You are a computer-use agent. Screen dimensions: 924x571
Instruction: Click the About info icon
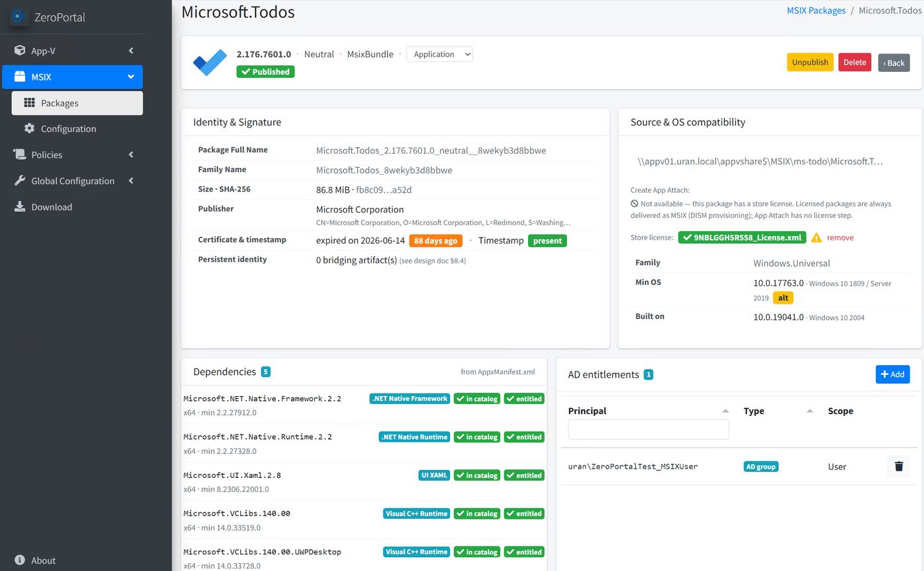pyautogui.click(x=19, y=560)
